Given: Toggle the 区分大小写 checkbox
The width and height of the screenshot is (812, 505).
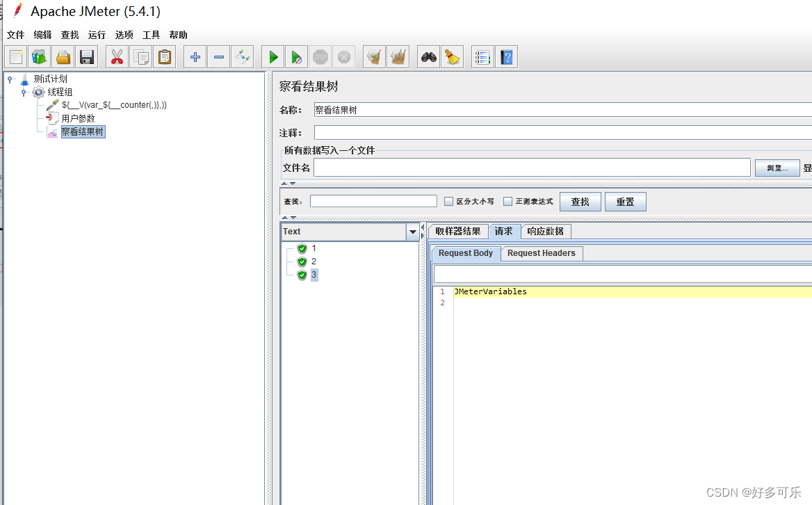Looking at the screenshot, I should [448, 202].
